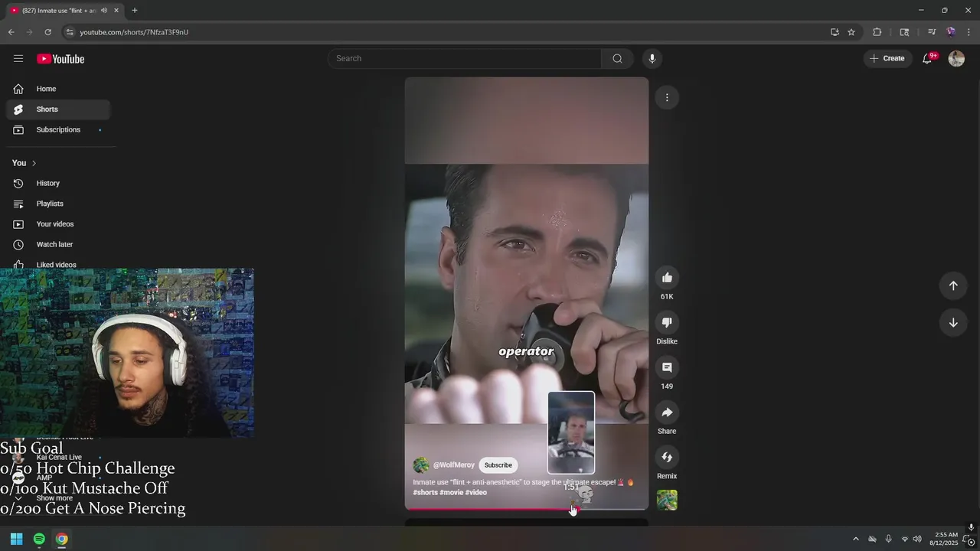Go to Home in sidebar
This screenshot has height=551, width=980.
(x=58, y=89)
